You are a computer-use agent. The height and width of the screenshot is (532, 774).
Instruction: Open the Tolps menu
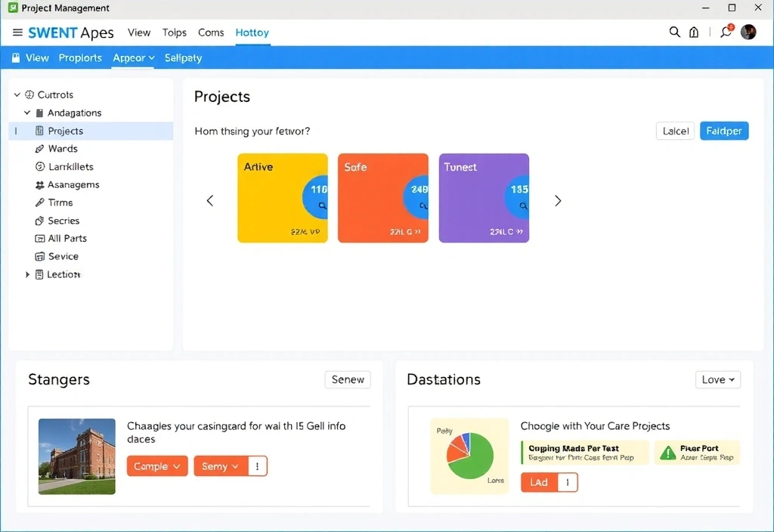coord(174,32)
